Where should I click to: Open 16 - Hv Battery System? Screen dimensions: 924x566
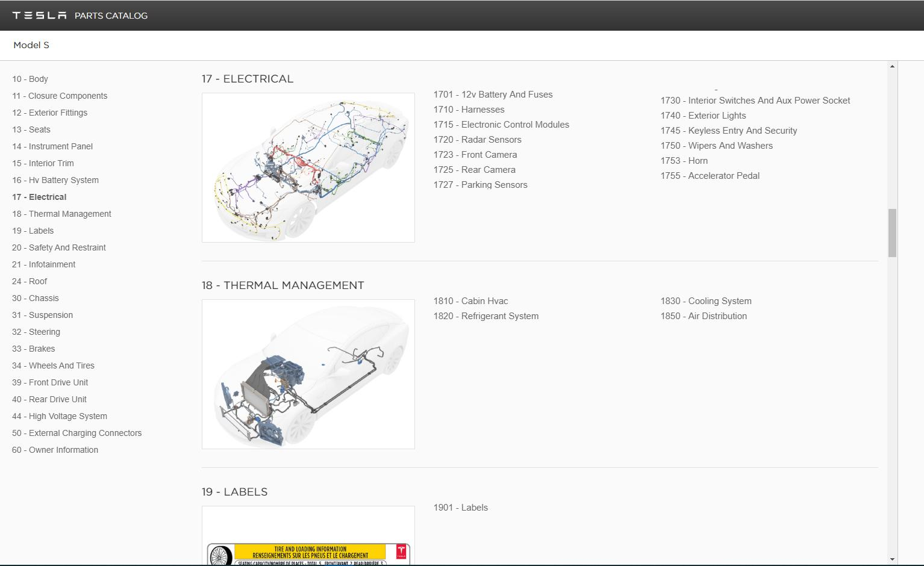pyautogui.click(x=55, y=180)
